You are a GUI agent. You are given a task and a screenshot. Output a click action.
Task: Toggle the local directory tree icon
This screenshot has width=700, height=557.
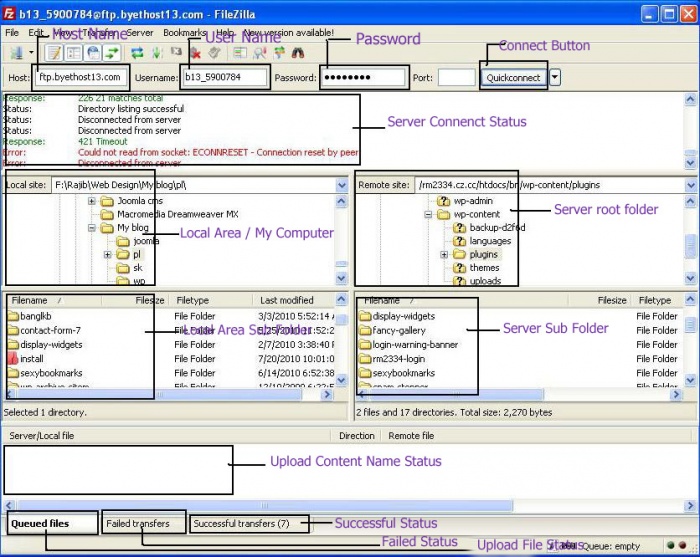(x=74, y=53)
